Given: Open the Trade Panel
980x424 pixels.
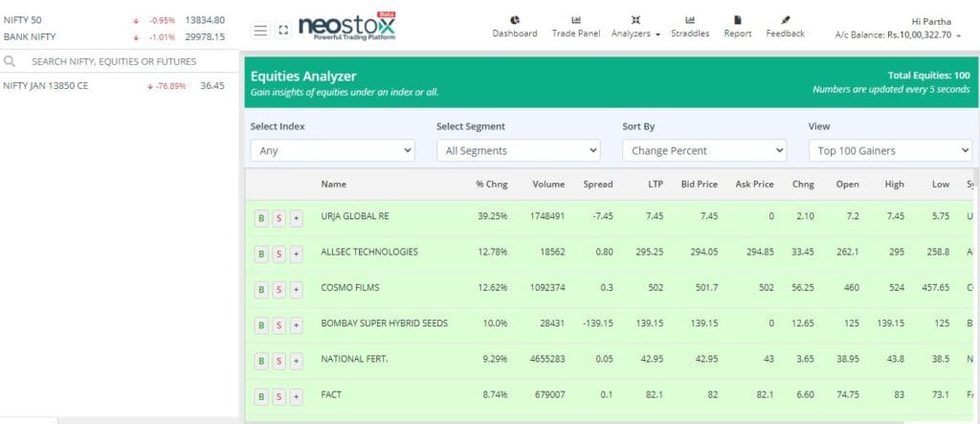Looking at the screenshot, I should (575, 27).
